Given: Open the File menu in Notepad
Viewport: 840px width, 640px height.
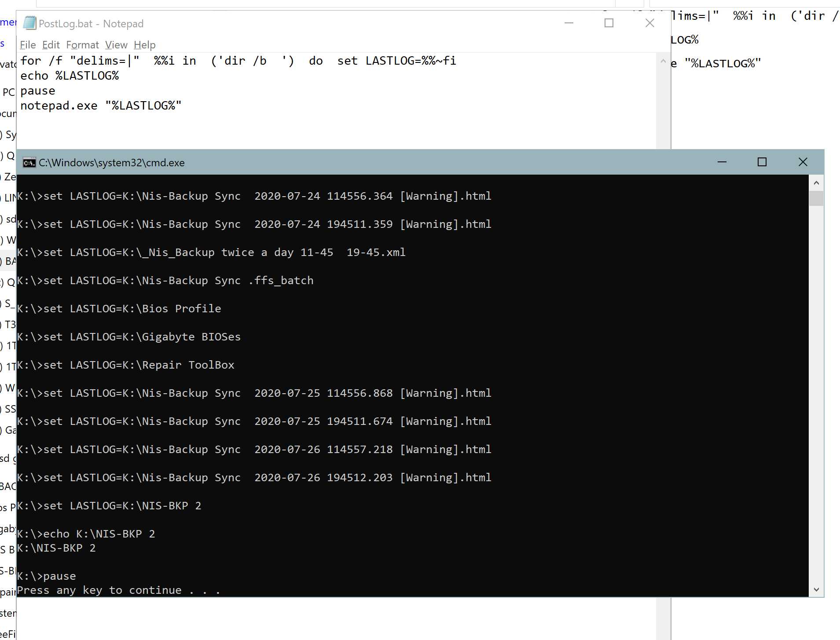Looking at the screenshot, I should click(28, 45).
